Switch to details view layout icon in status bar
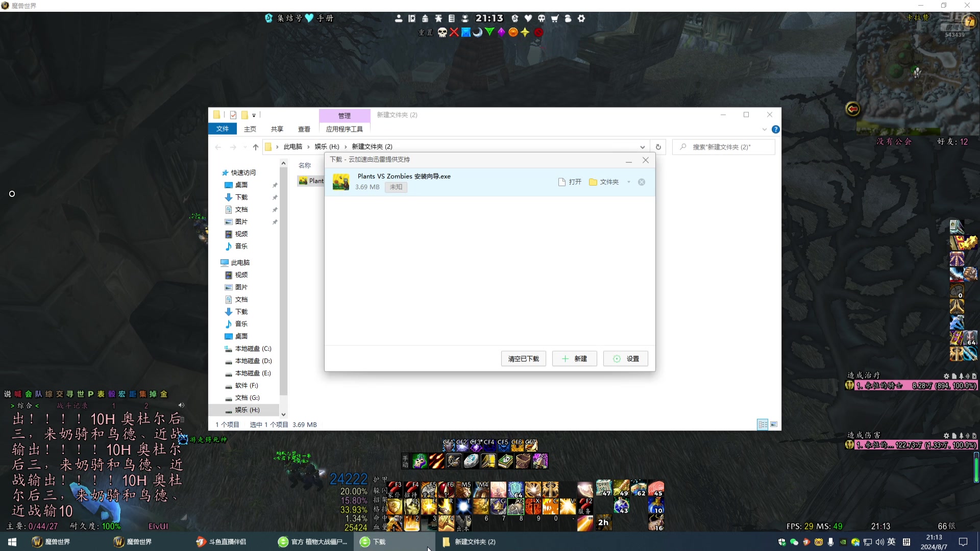 [x=763, y=424]
